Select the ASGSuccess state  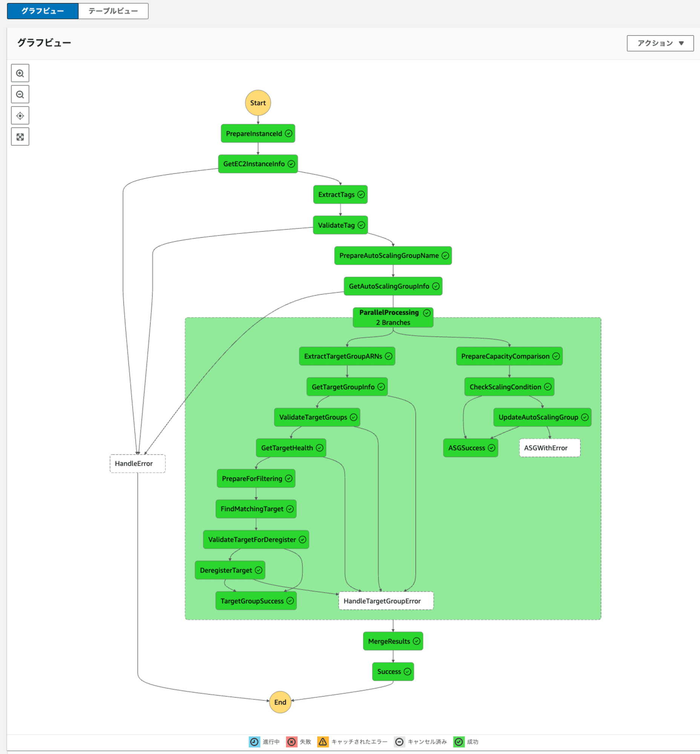tap(470, 448)
